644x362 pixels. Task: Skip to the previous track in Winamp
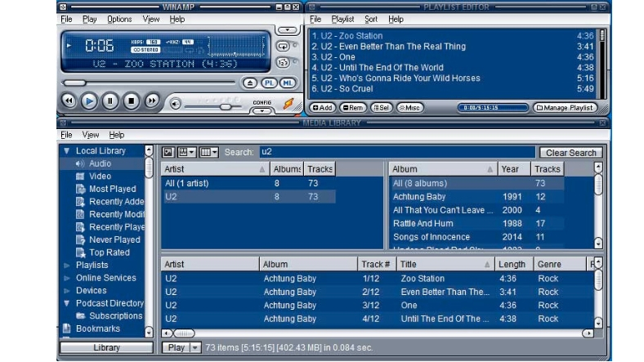pos(69,101)
